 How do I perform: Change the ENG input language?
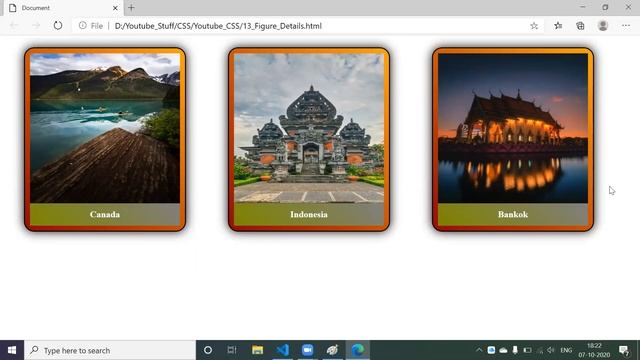pos(566,350)
